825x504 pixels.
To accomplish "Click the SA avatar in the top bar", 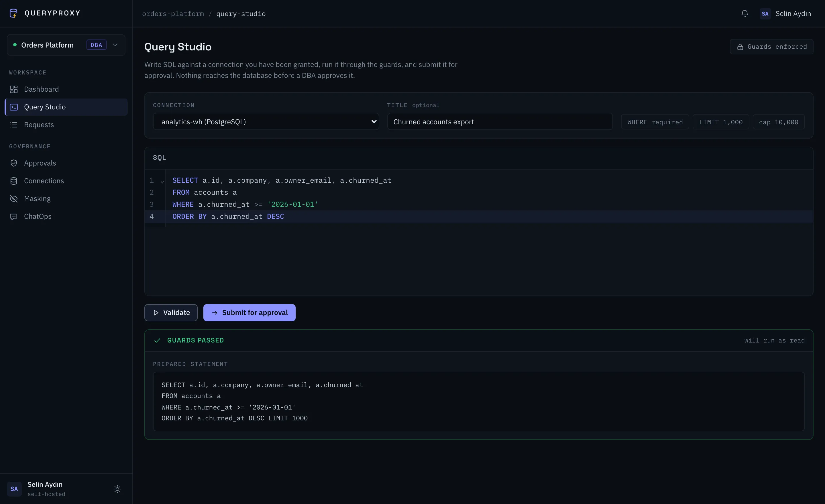I will tap(765, 14).
